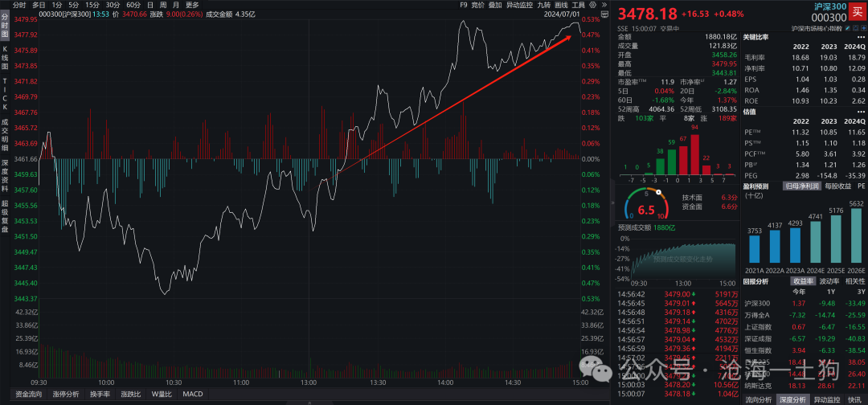868x405 pixels.
Task: Open the K线图 view in left sidebar
Action: (5, 58)
